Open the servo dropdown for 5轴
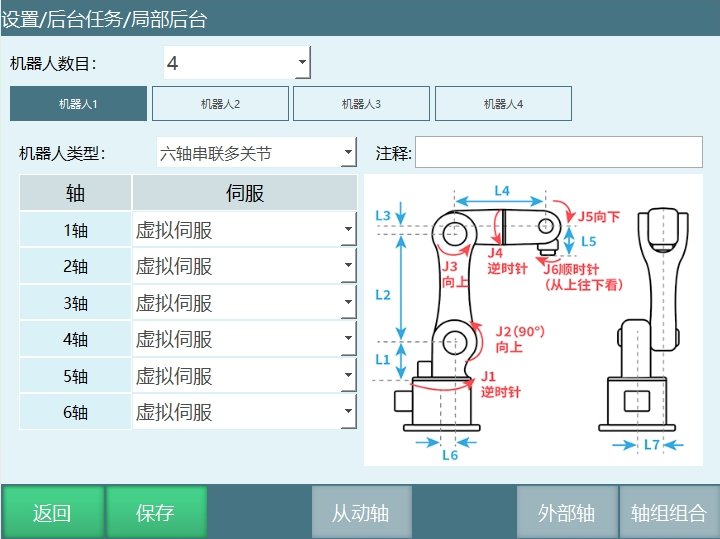This screenshot has height=539, width=720. (x=244, y=376)
